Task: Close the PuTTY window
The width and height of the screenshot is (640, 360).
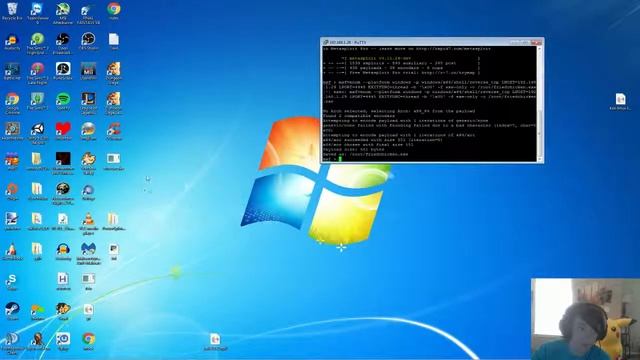Action: (x=536, y=42)
